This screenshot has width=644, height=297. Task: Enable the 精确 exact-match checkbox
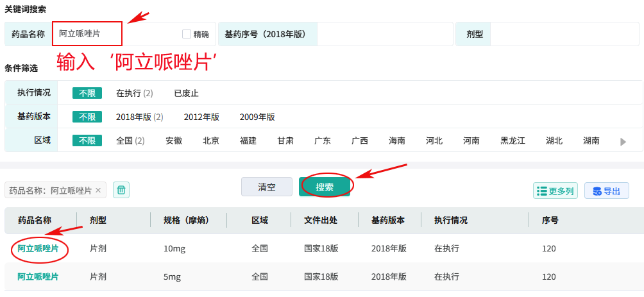(187, 34)
